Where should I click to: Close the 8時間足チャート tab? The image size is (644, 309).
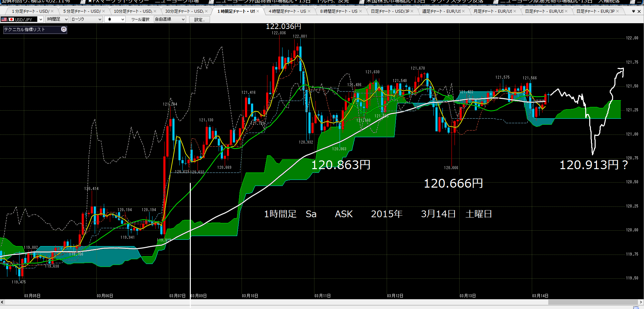pyautogui.click(x=360, y=11)
